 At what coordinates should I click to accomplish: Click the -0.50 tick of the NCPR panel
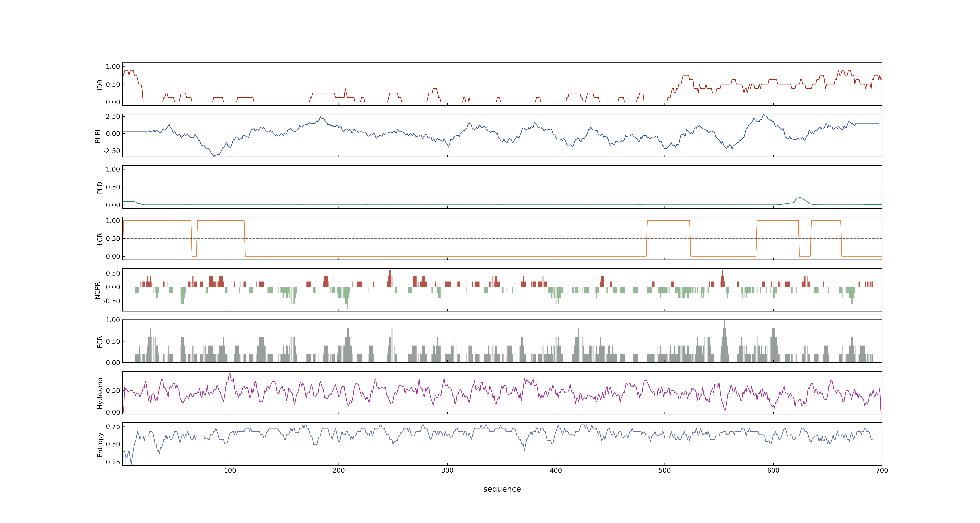[x=112, y=301]
